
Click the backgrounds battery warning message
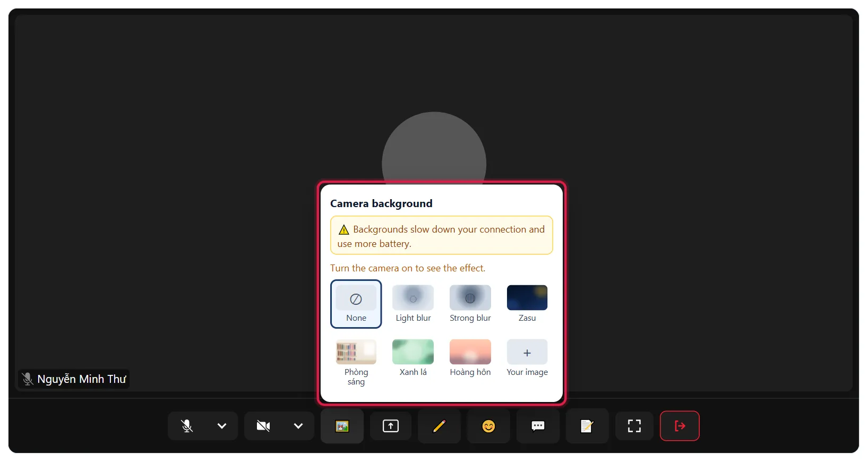[x=442, y=235]
